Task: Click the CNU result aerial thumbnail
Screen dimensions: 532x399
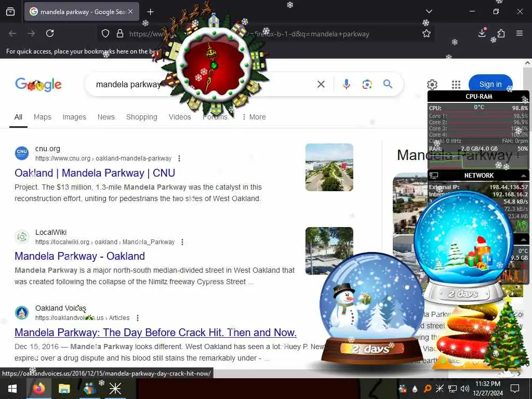Action: click(329, 167)
